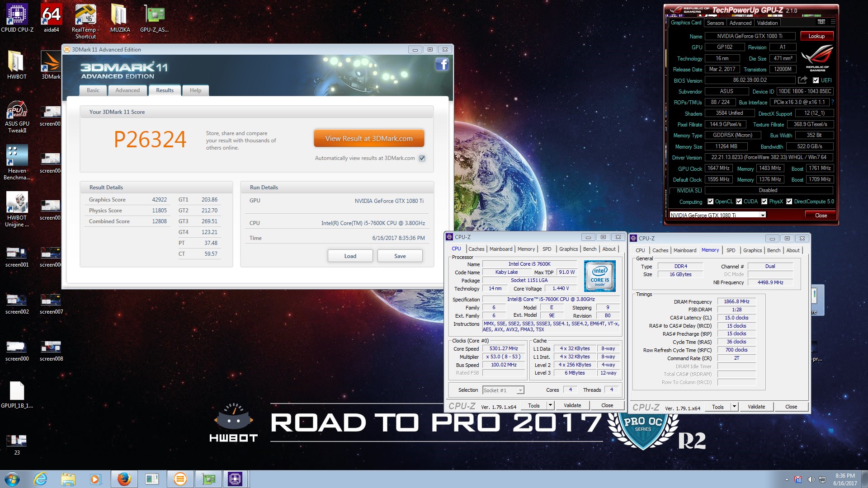This screenshot has width=868, height=488.
Task: Click the Facebook icon in 3DMark 11
Action: tap(442, 65)
